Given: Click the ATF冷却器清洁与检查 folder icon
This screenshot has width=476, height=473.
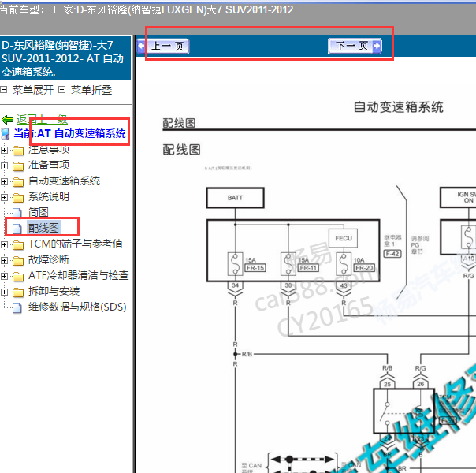Looking at the screenshot, I should [x=18, y=277].
